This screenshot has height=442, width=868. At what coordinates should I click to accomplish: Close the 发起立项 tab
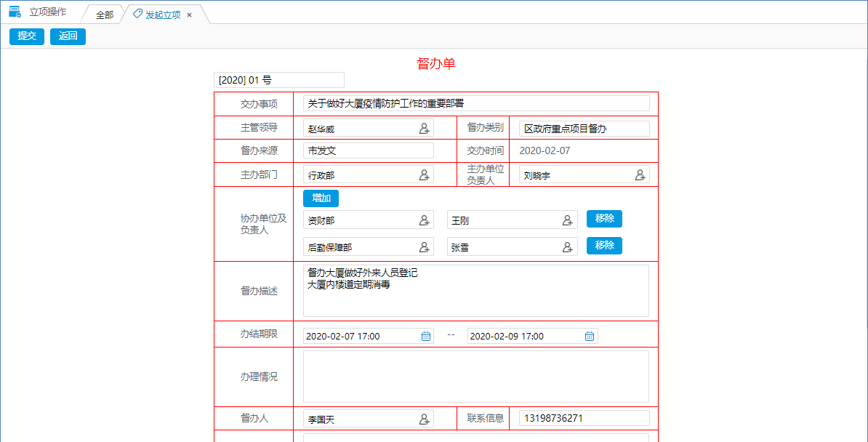tap(188, 13)
